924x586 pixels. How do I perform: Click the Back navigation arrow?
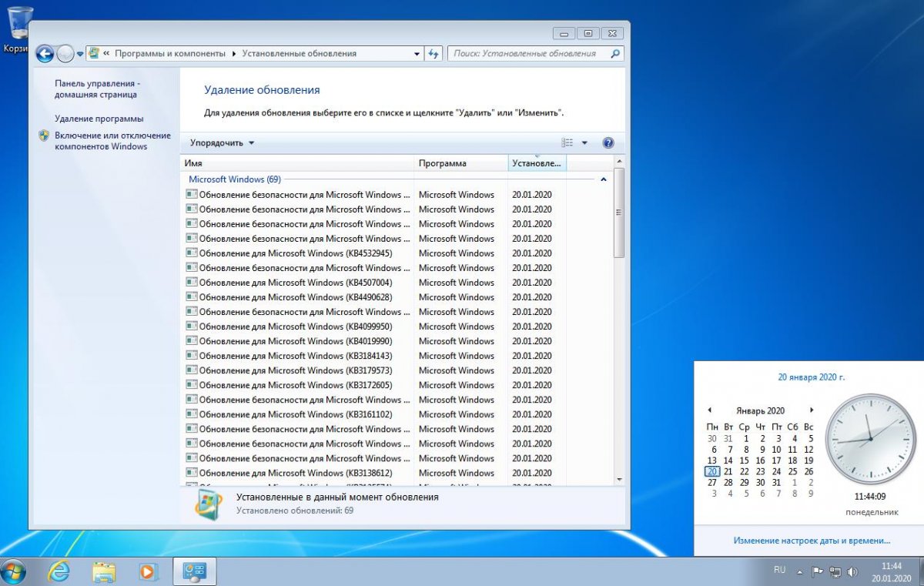click(45, 54)
